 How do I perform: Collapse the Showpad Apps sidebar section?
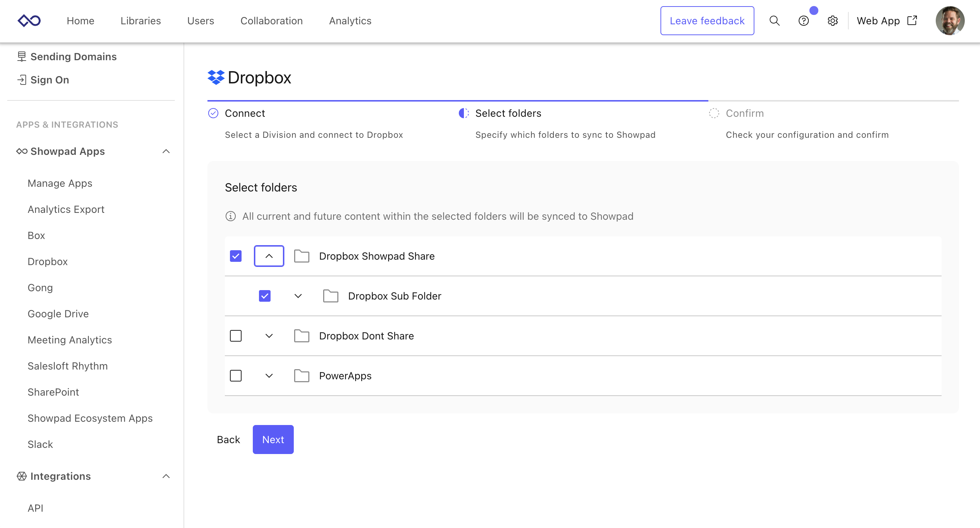[166, 151]
